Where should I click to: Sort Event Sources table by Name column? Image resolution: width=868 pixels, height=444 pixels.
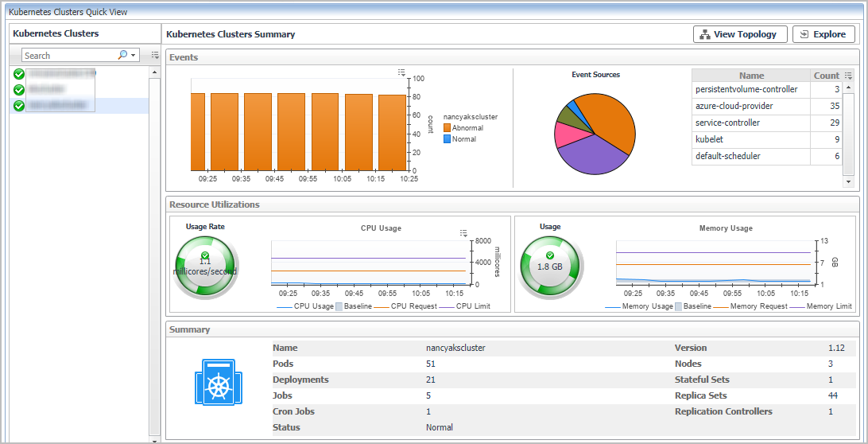751,76
